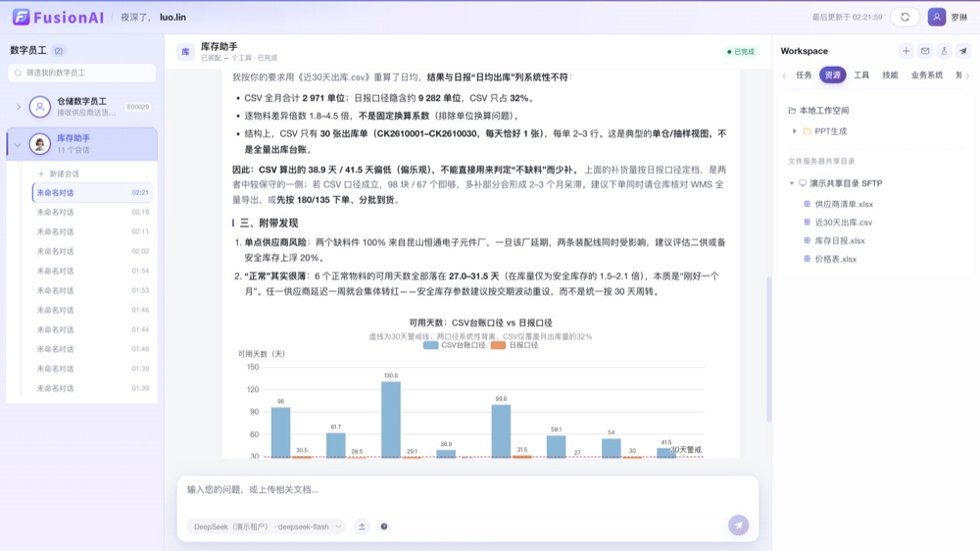Click the 库存助手 avatar in sidebar
This screenshot has width=980, height=551.
click(40, 144)
